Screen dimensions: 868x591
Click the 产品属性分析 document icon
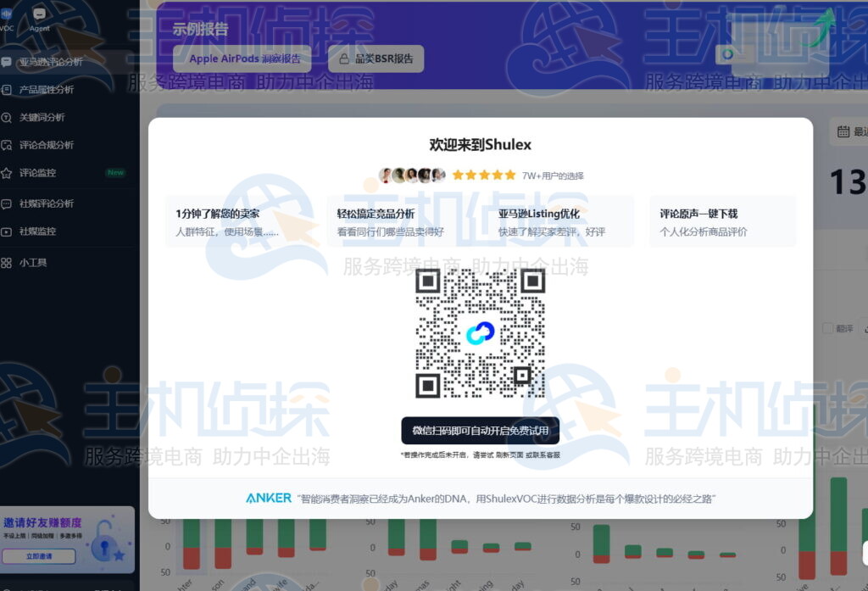pyautogui.click(x=7, y=89)
